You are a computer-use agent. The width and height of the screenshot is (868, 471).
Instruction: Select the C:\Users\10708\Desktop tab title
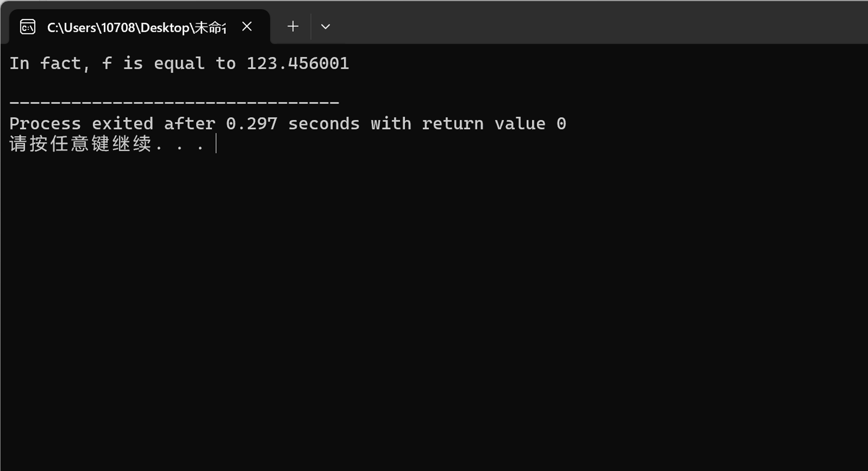[x=137, y=27]
